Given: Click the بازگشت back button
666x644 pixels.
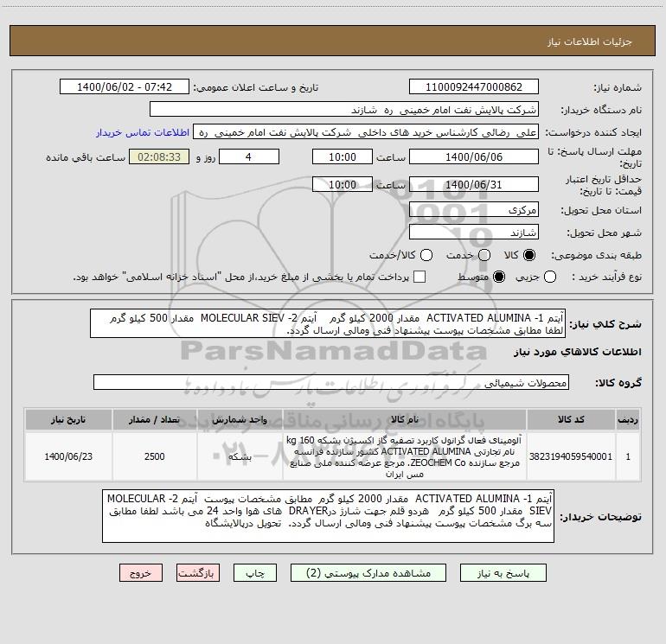Looking at the screenshot, I should 198,573.
